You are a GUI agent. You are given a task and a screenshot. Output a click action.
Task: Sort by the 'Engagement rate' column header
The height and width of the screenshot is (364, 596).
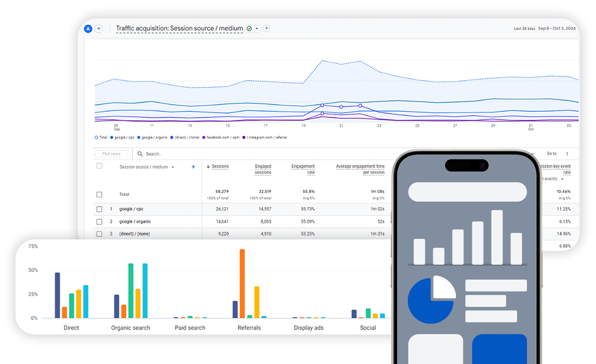coord(303,169)
